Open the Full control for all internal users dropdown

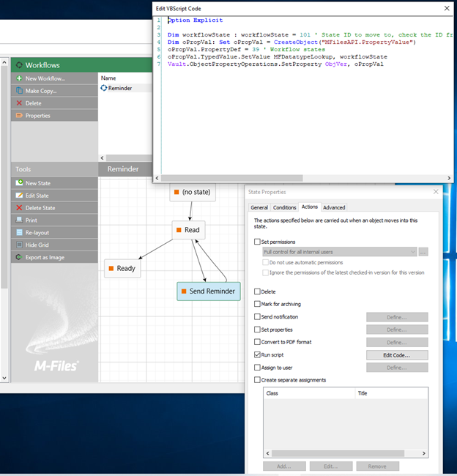pos(340,252)
